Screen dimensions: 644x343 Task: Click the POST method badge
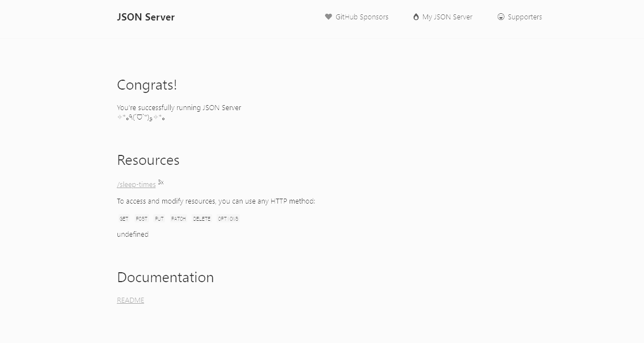[x=141, y=219]
